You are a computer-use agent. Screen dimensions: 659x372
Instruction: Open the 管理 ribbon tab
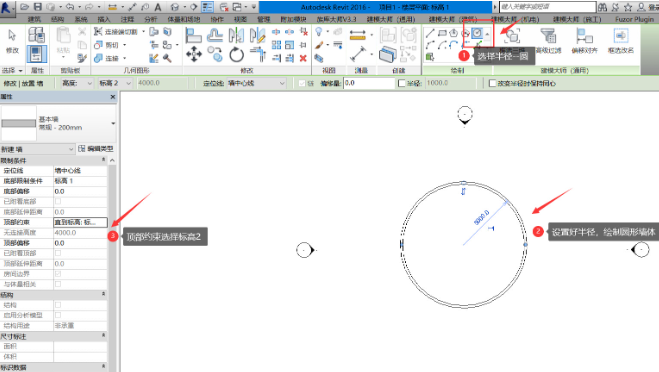[x=264, y=19]
